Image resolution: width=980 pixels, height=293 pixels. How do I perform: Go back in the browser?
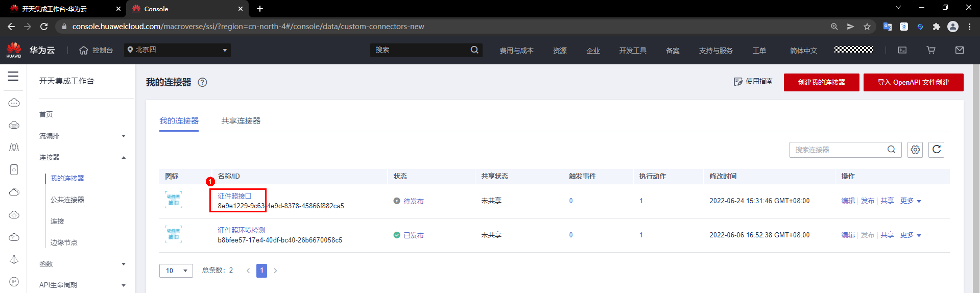11,27
